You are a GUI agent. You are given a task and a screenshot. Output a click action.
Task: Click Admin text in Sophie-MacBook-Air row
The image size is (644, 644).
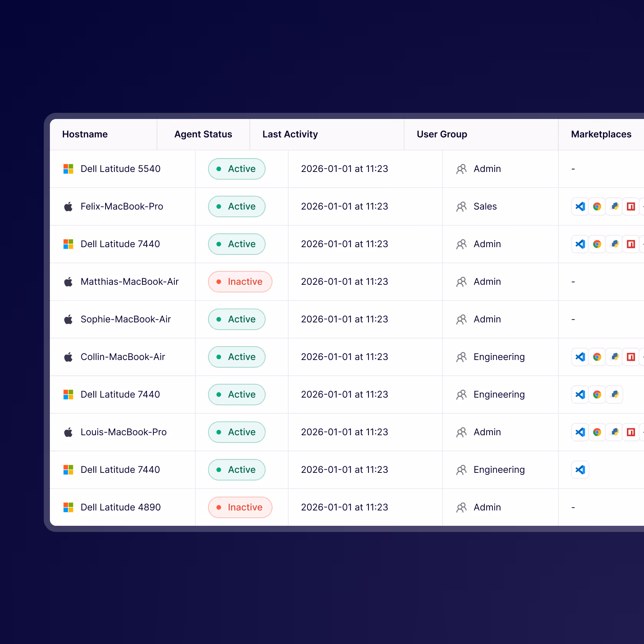(x=487, y=319)
